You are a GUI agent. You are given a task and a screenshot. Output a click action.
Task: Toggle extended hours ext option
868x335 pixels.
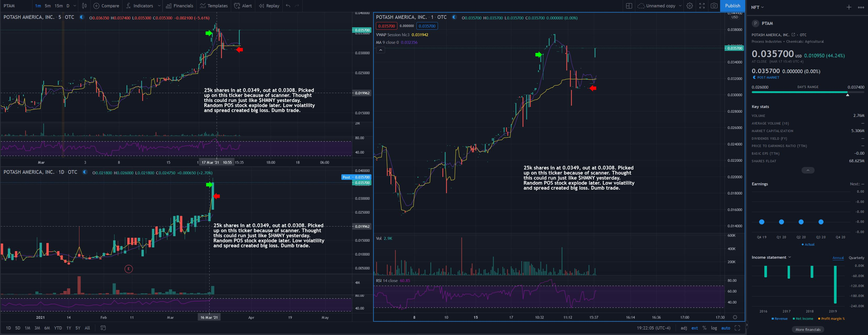tap(694, 328)
